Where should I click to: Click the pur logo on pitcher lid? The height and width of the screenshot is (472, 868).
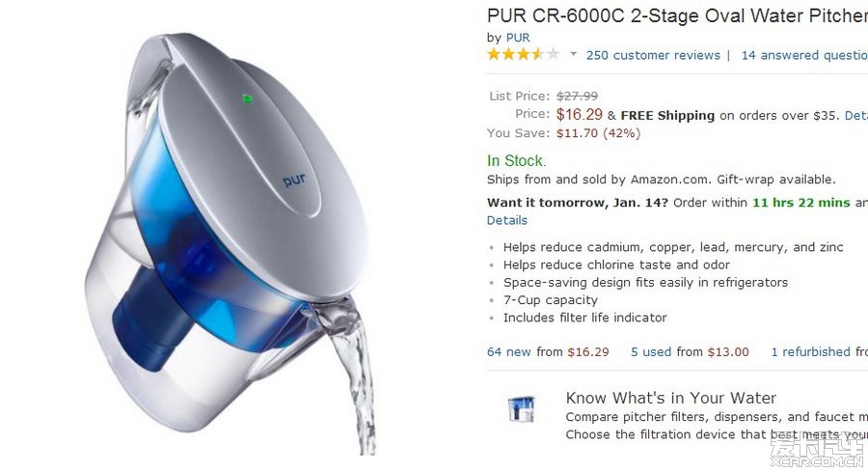click(293, 180)
